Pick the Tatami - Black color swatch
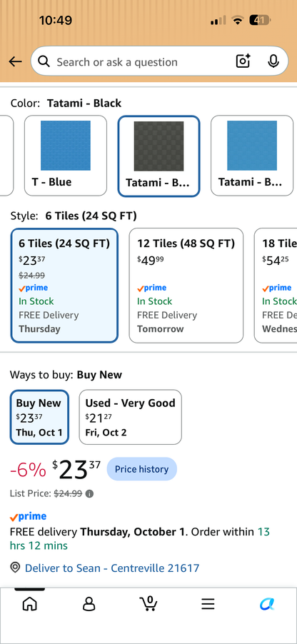This screenshot has height=644, width=297. pos(158,156)
